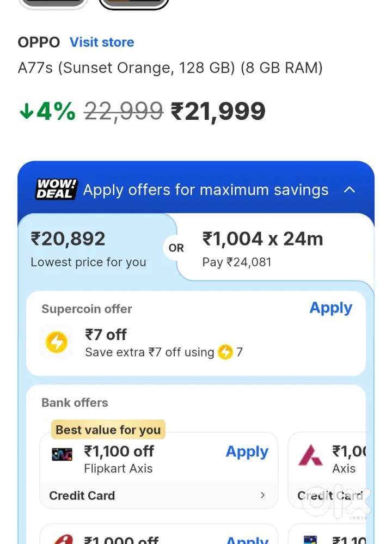This screenshot has width=392, height=544.
Task: Click the WOW! DEAL badge icon
Action: click(x=56, y=189)
